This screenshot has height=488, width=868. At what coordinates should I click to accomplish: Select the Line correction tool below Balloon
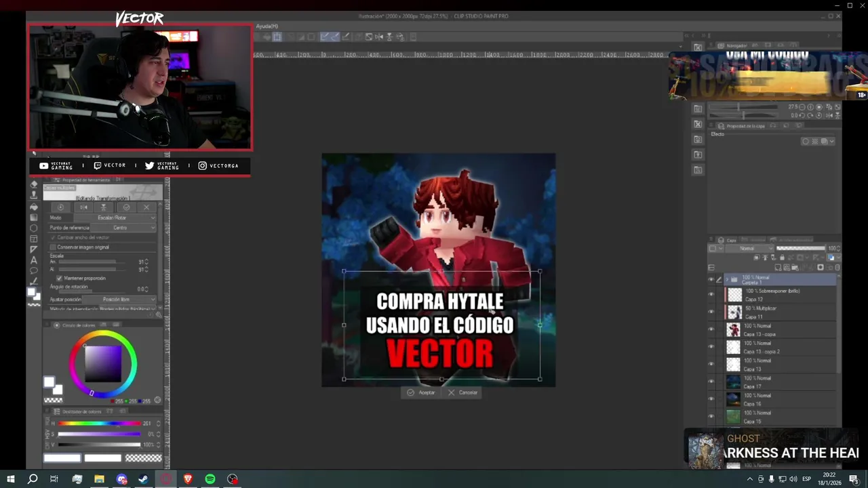click(34, 281)
